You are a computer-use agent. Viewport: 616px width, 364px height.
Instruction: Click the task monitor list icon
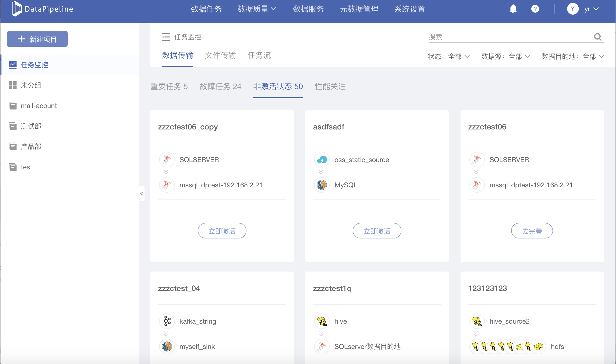click(x=166, y=37)
